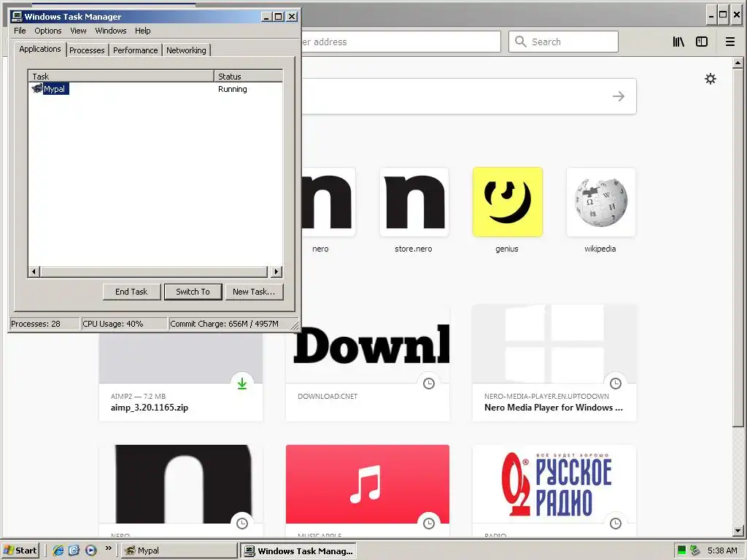Select the Mypal task row text

coord(55,88)
